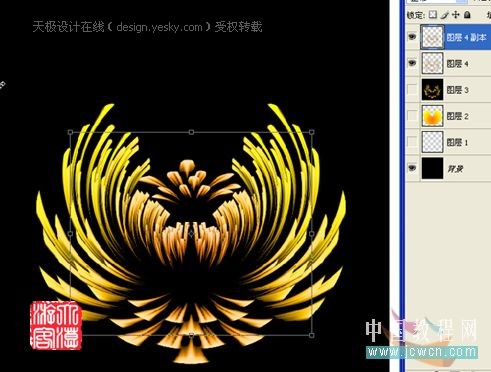The height and width of the screenshot is (372, 491).
Task: Click thumbnail of layer 图层 3
Action: (x=432, y=89)
